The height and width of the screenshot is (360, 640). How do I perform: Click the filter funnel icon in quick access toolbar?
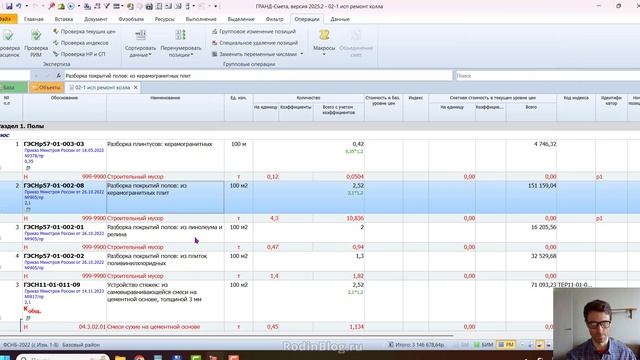(x=107, y=6)
